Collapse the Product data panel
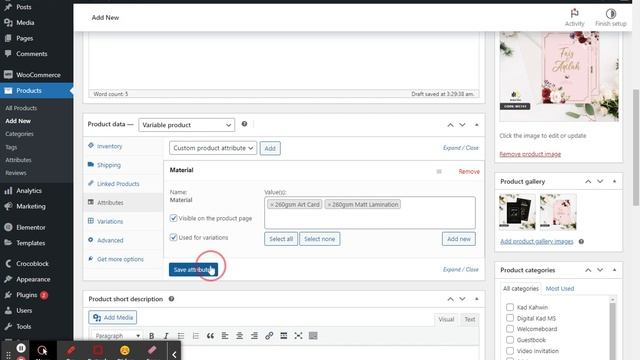Viewport: 640px width, 360px height. tap(477, 125)
